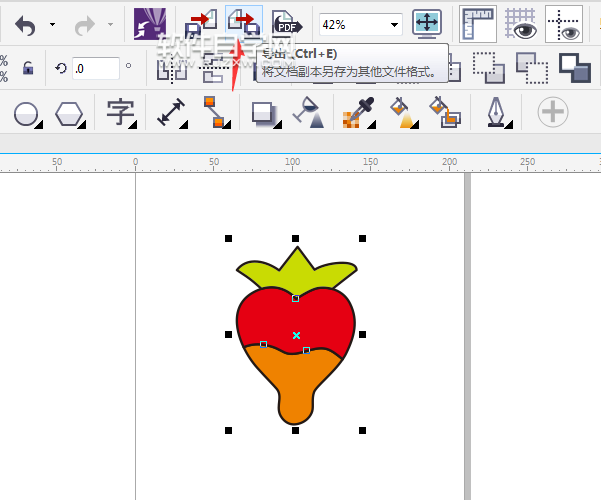The height and width of the screenshot is (500, 601).
Task: Click the full-screen preview icon
Action: [427, 24]
